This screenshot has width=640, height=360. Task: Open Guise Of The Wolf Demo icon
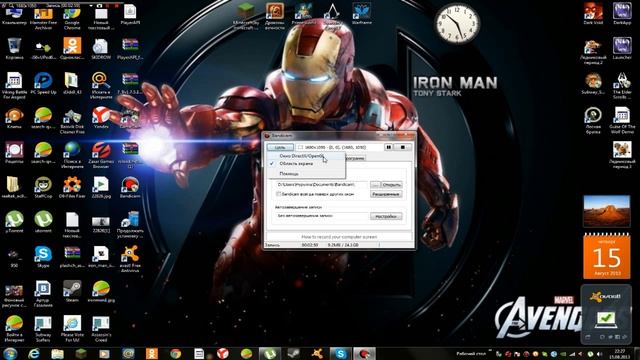coord(622,120)
